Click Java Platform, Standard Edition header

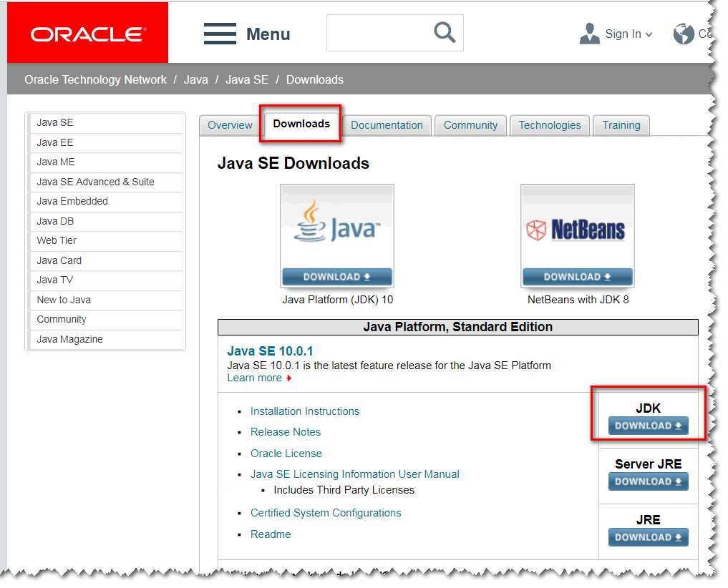[x=458, y=327]
